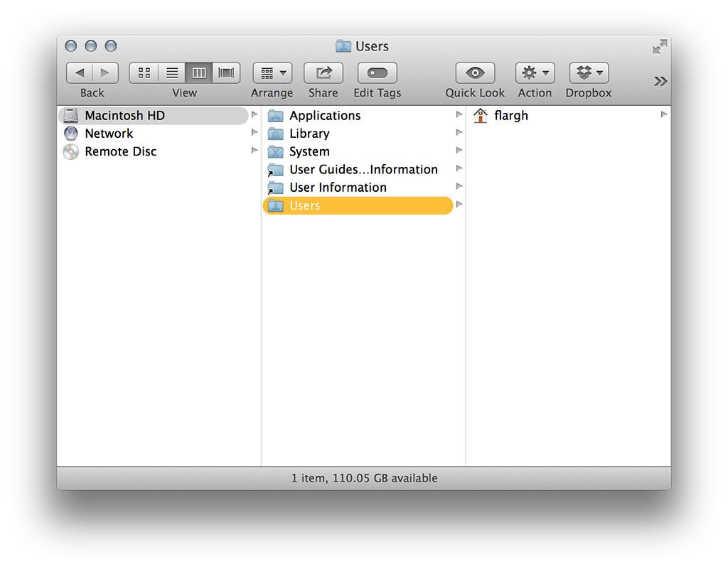
Task: Open the Arrange dropdown
Action: (272, 72)
